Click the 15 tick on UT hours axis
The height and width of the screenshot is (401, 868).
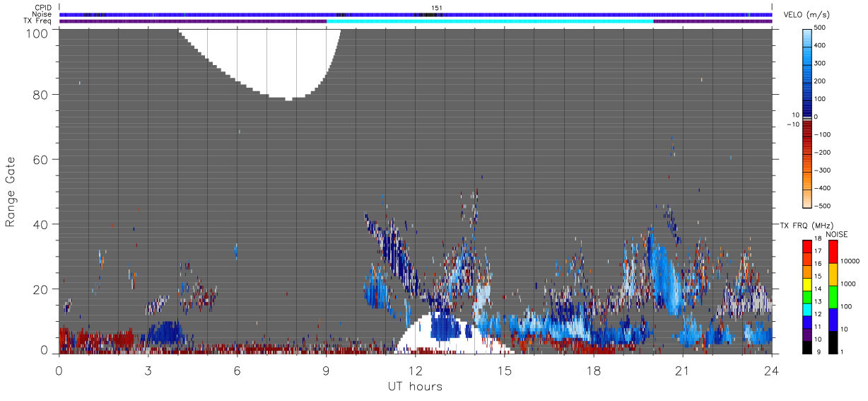pos(505,370)
